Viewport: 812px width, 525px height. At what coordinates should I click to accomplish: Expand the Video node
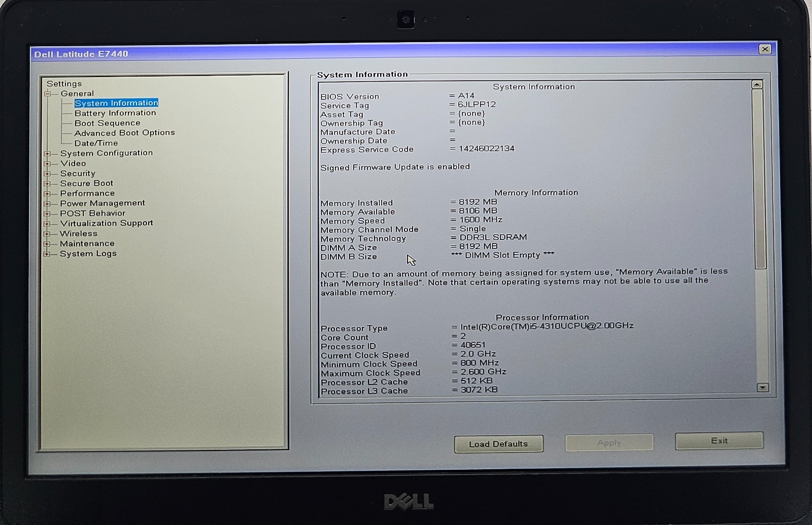(47, 164)
